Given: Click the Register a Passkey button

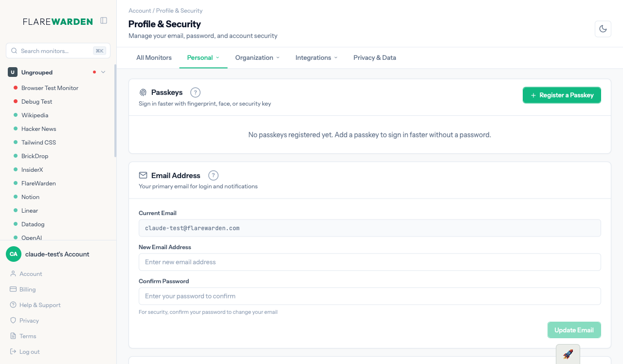Looking at the screenshot, I should tap(562, 95).
